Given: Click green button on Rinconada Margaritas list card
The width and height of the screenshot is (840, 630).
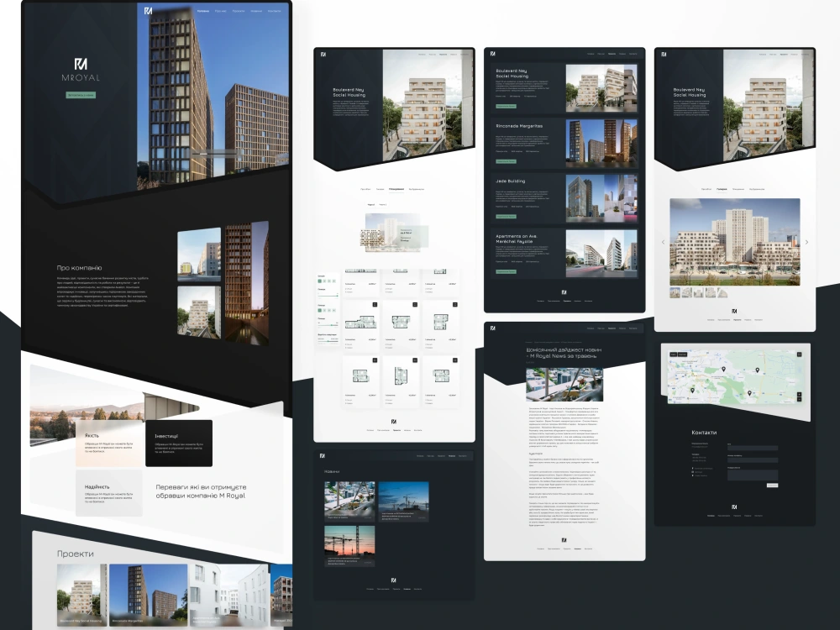Looking at the screenshot, I should point(506,161).
